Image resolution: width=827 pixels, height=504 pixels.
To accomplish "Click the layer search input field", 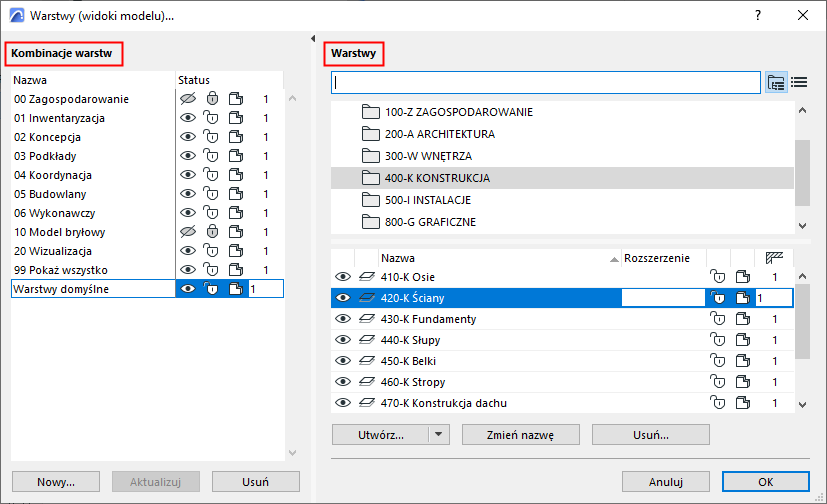I will (x=546, y=82).
